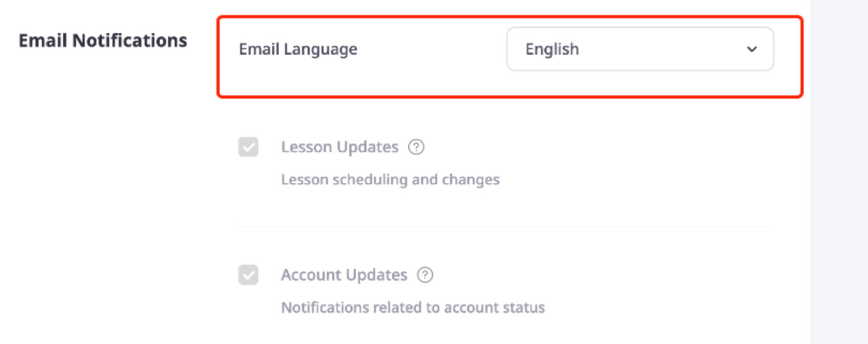Click the help icon beside Lesson Updates
The width and height of the screenshot is (868, 344).
416,147
